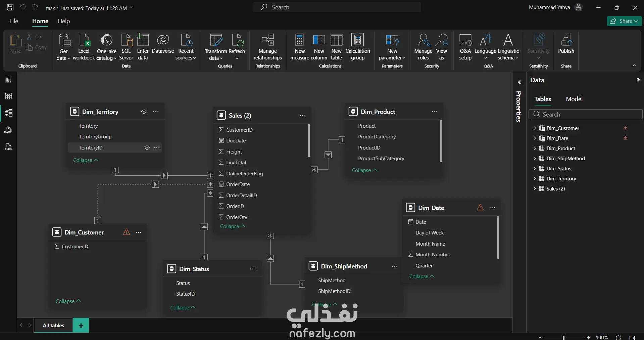The width and height of the screenshot is (644, 340).
Task: Open Sales (2) card more options
Action: [303, 115]
